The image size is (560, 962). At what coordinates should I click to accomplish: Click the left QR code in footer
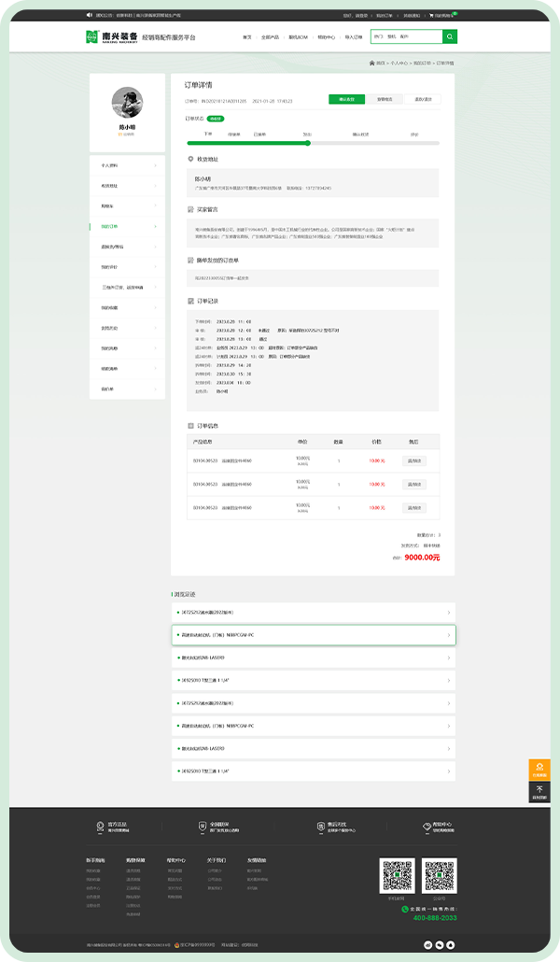pos(396,876)
